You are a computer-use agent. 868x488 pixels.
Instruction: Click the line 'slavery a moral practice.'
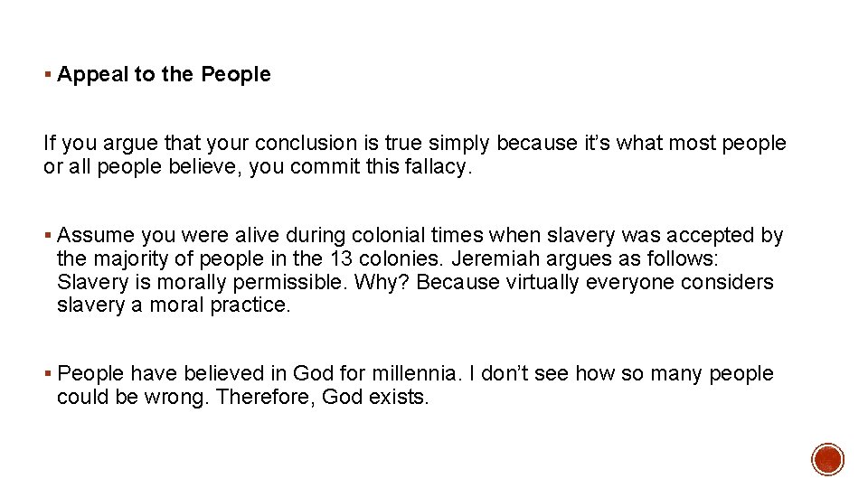coord(174,305)
